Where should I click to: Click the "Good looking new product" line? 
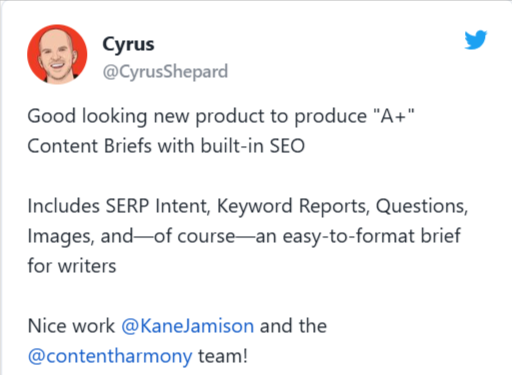point(221,116)
